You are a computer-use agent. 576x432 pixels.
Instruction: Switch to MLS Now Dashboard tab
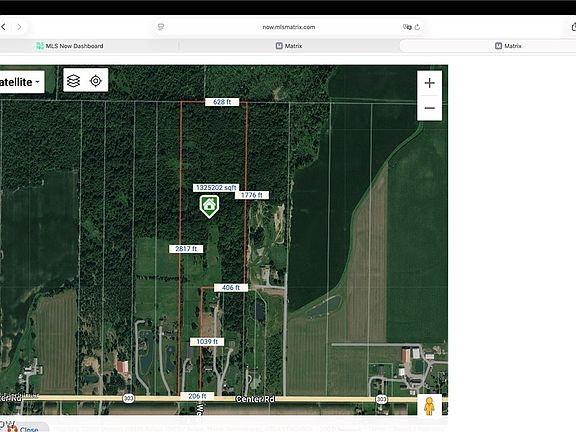pyautogui.click(x=69, y=46)
